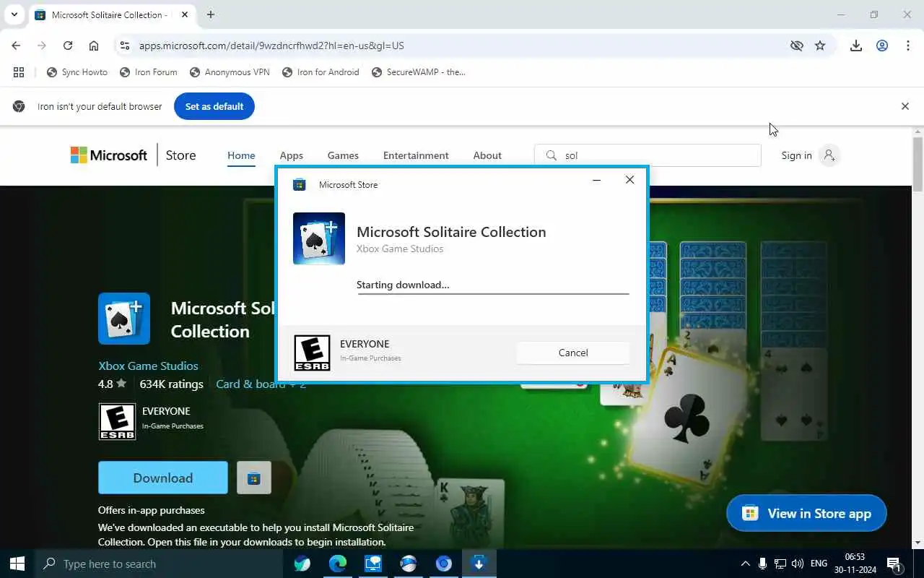Click the View in Store app button
Viewport: 924px width, 578px height.
coord(806,514)
